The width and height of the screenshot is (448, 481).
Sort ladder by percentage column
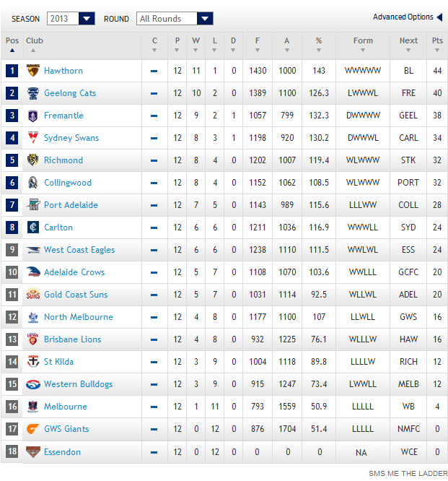318,41
